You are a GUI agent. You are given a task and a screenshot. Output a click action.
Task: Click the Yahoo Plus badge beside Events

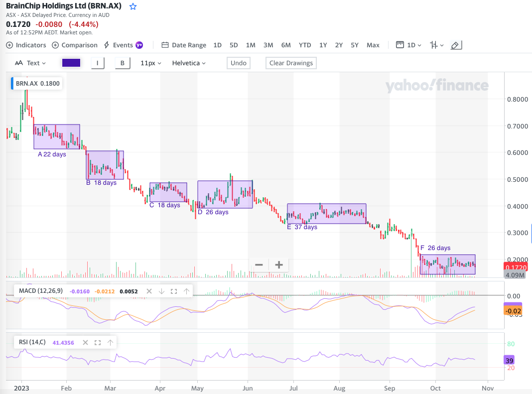click(139, 45)
